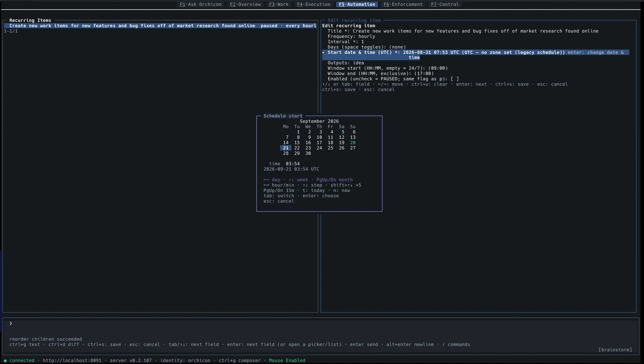Pick September 6 in the calendar
The width and height of the screenshot is (644, 364).
click(x=354, y=132)
